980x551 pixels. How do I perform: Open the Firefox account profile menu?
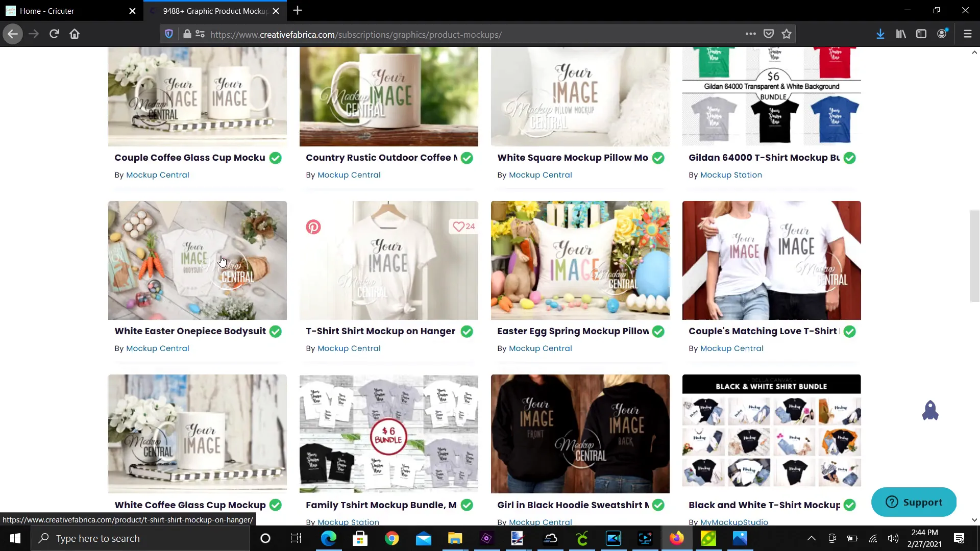click(x=942, y=34)
